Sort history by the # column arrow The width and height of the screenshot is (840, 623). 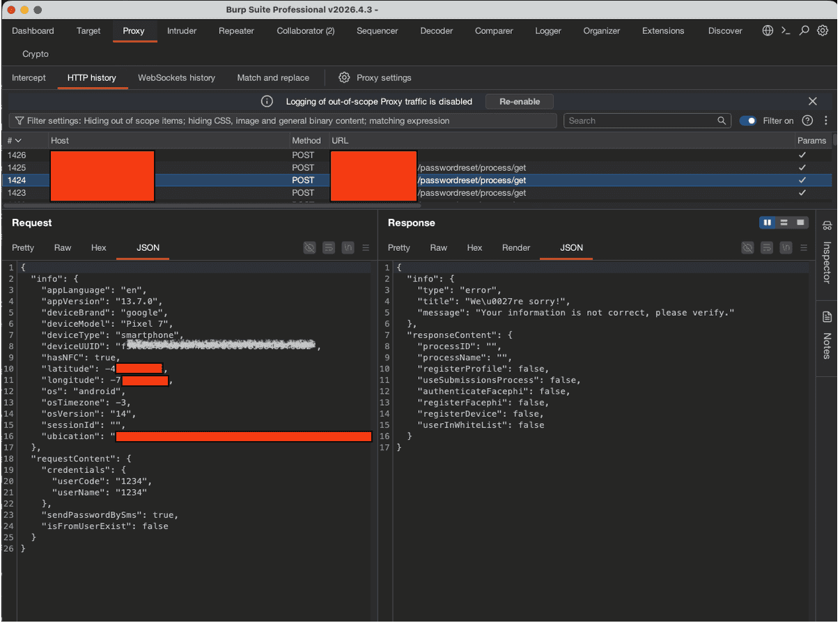coord(18,140)
